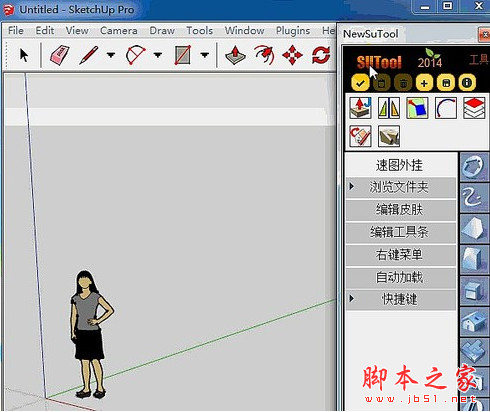
Task: Click the yellow info button in SUTool
Action: click(467, 83)
